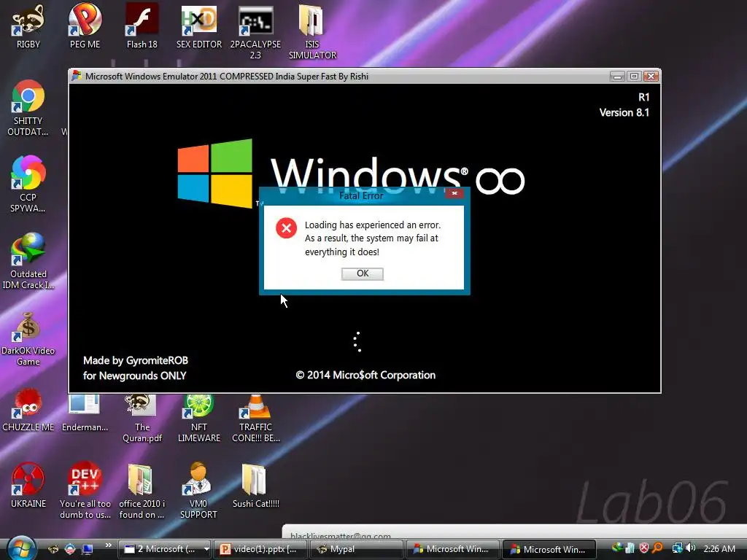The height and width of the screenshot is (560, 747).
Task: Click the emulator window title bar flag icon
Action: click(76, 76)
